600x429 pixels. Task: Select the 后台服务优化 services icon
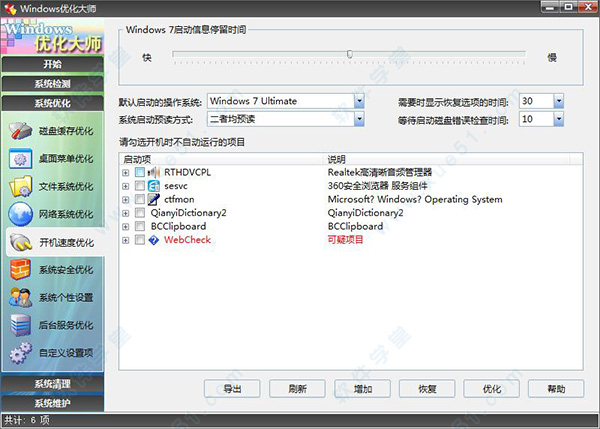(21, 325)
